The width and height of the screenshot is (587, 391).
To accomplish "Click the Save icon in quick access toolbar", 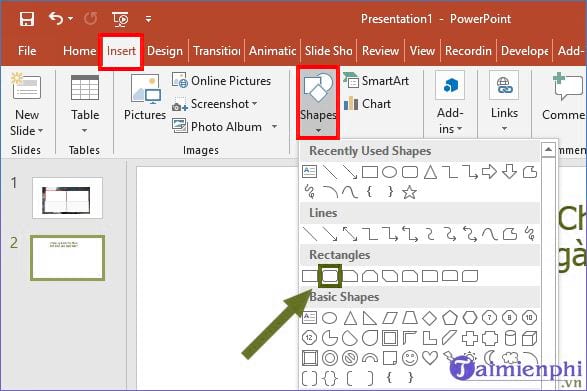I will tap(27, 19).
